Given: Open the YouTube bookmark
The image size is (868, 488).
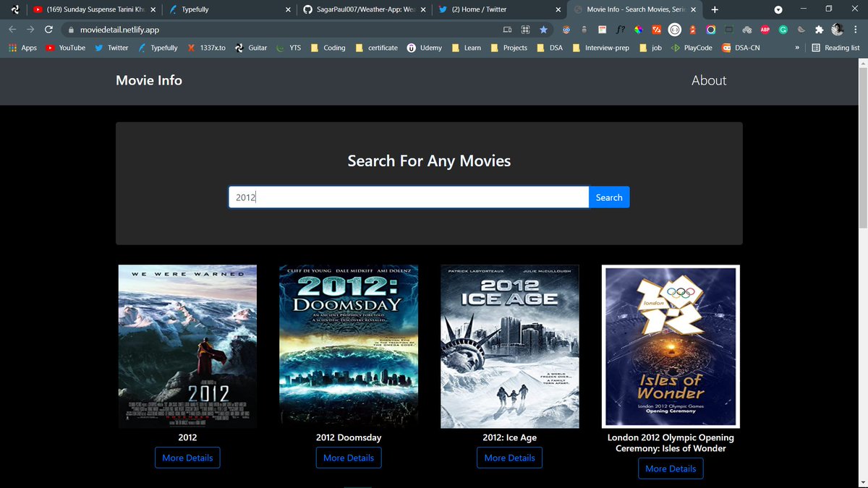Looking at the screenshot, I should coord(65,48).
